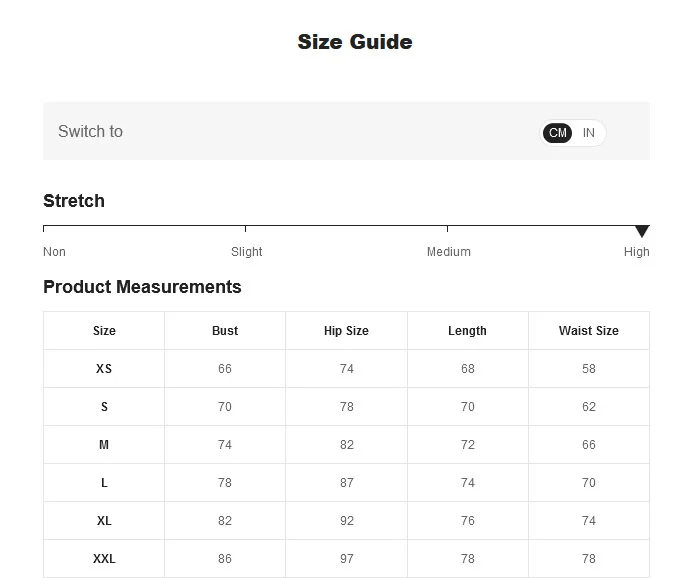
Task: Click the Size column header
Action: (104, 331)
